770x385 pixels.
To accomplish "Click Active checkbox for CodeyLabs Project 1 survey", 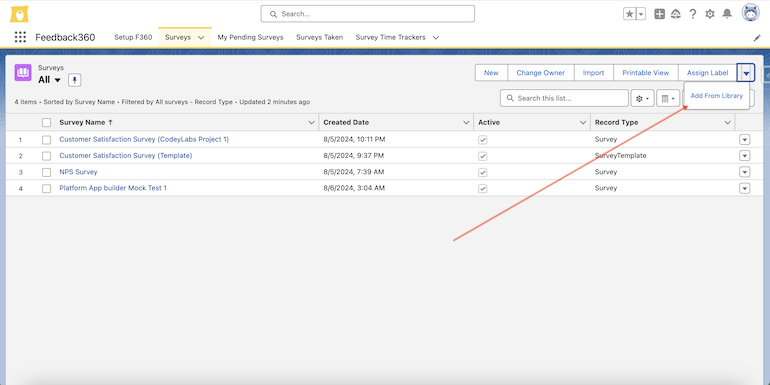I will [483, 140].
